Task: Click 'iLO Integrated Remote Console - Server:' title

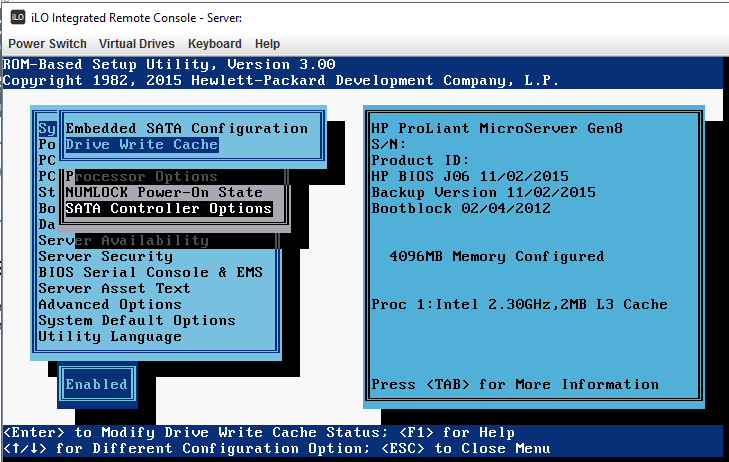Action: [136, 18]
